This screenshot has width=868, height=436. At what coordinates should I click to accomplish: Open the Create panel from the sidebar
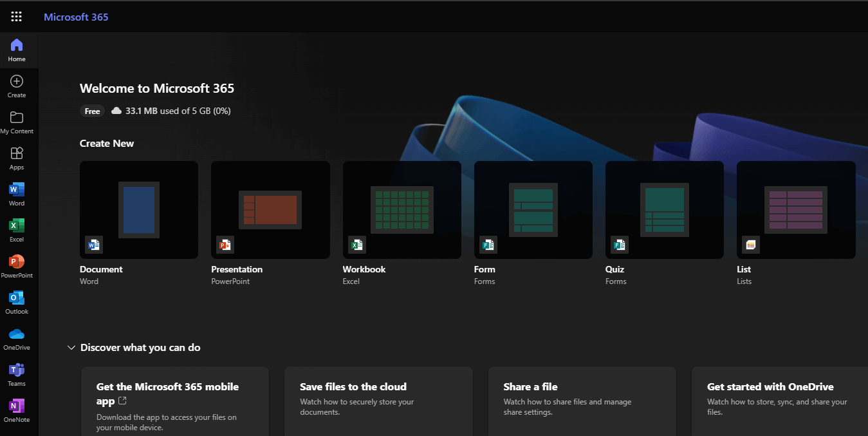point(16,86)
